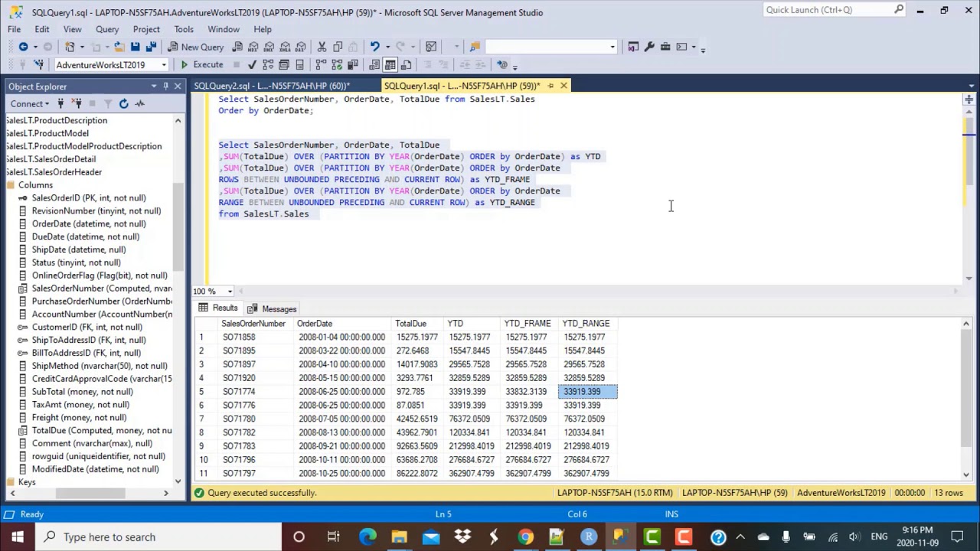Screen dimensions: 980x551
Task: Open the Undo history dropdown arrow
Action: [387, 47]
